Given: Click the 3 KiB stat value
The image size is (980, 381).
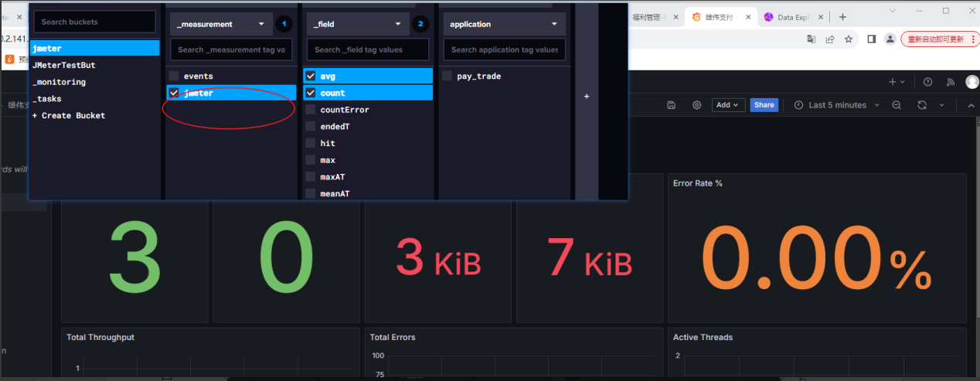Looking at the screenshot, I should click(x=438, y=257).
